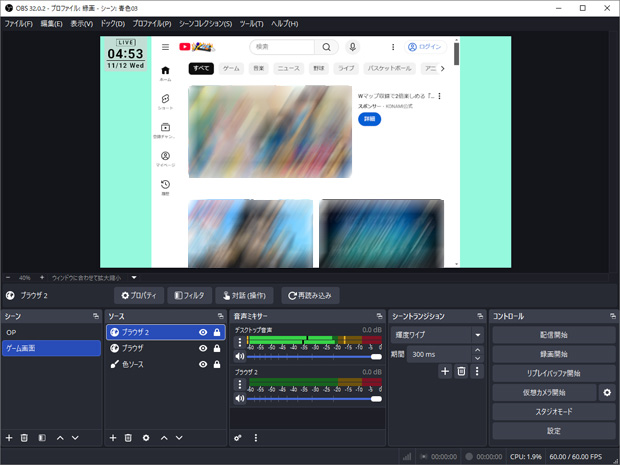
Task: Open フィルタ button in source toolbar
Action: click(x=190, y=295)
